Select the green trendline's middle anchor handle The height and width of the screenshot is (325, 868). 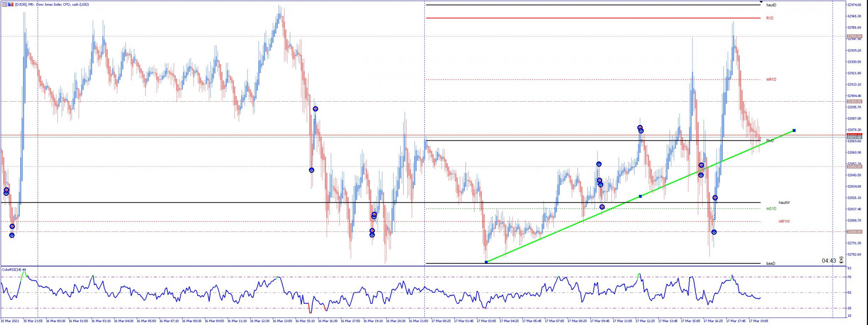(640, 196)
